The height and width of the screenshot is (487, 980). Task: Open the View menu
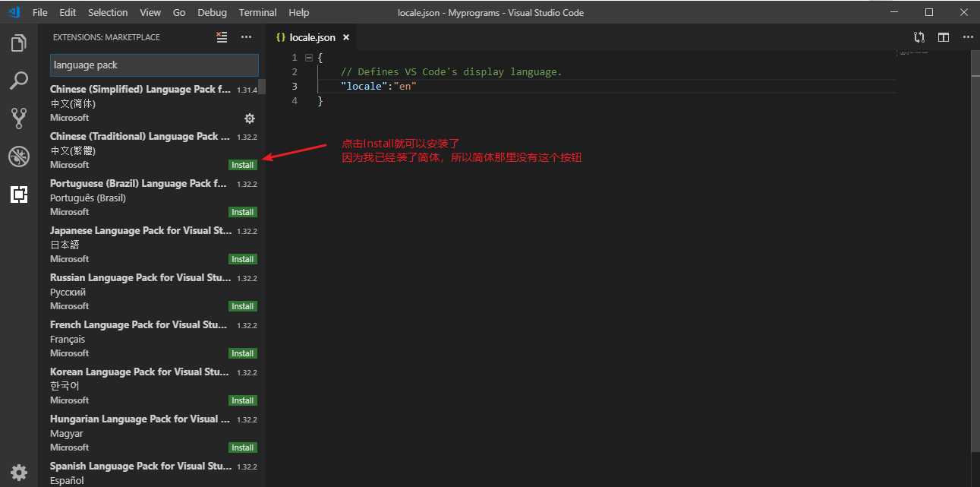point(150,12)
